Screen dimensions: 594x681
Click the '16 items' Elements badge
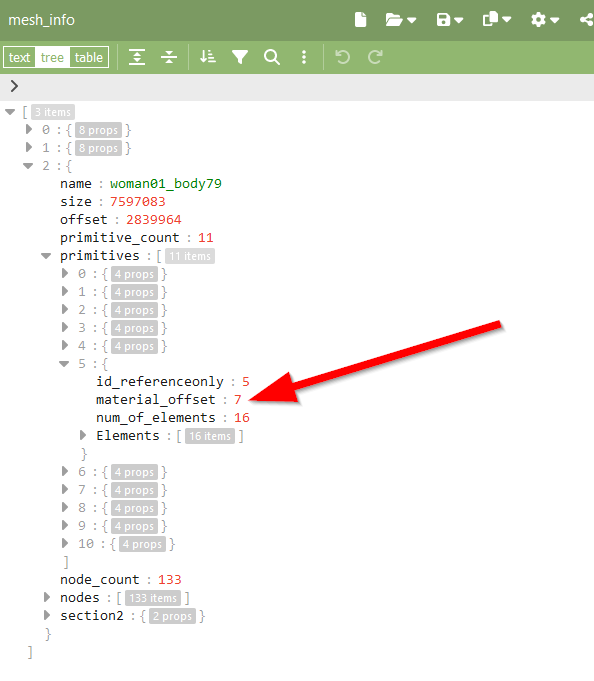(210, 436)
